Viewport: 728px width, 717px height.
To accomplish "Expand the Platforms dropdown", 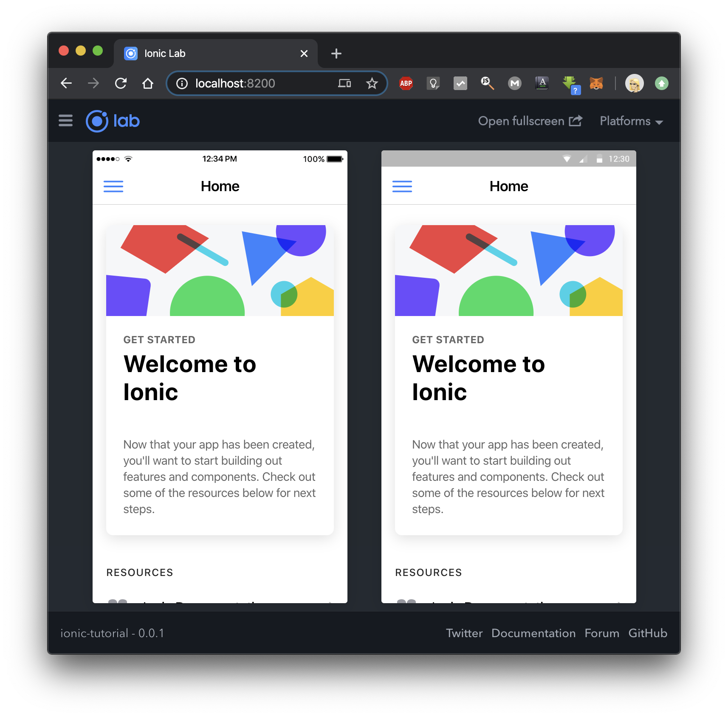I will [631, 121].
